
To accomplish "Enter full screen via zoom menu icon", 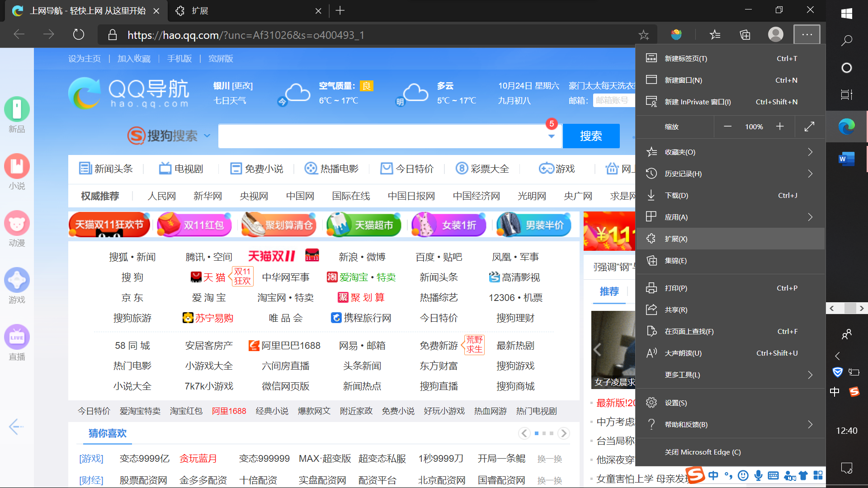I will (x=809, y=127).
